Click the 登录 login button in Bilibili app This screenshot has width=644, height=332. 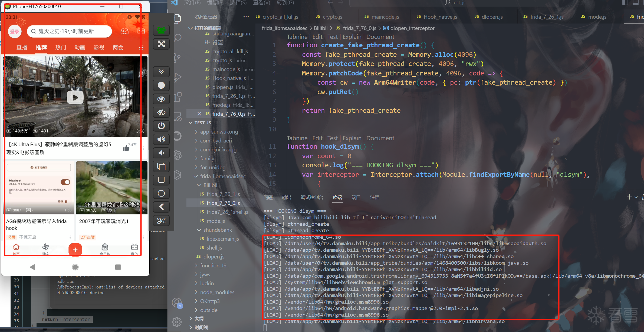15,31
